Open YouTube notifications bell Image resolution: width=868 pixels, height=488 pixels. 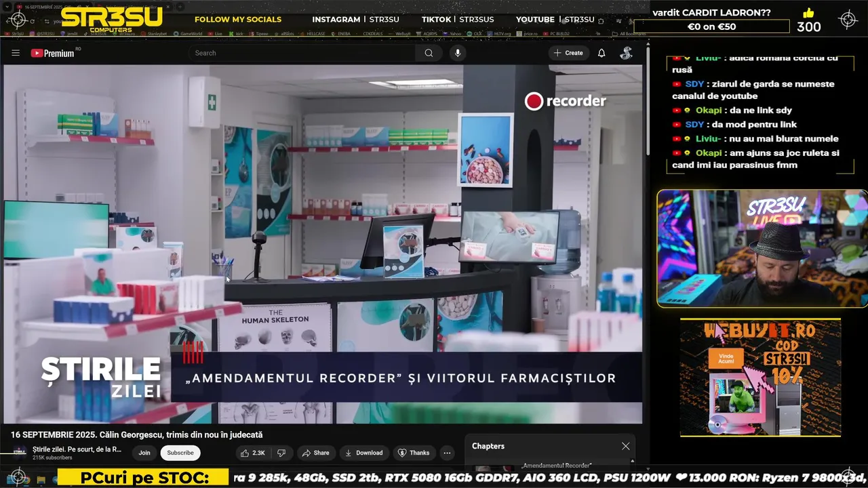point(601,53)
